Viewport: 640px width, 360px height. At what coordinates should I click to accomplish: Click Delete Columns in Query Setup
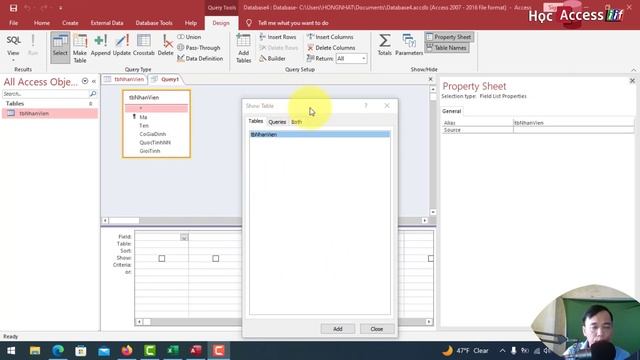point(331,48)
